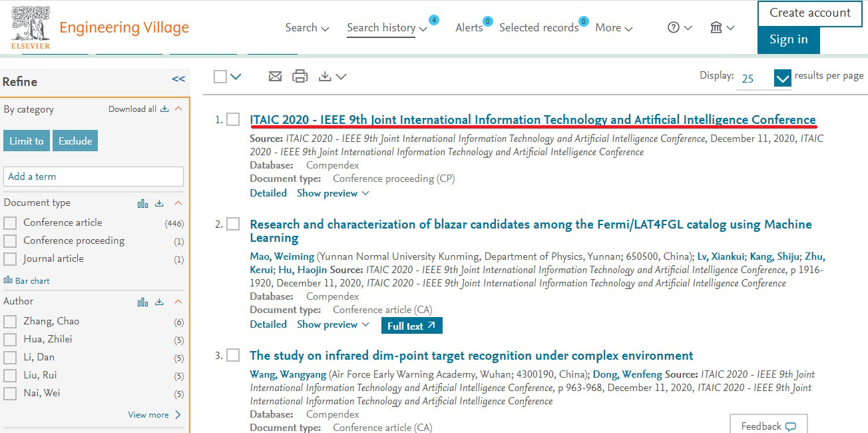Screen dimensions: 868x433
Task: Expand the download options arrow in toolbar
Action: click(x=341, y=77)
